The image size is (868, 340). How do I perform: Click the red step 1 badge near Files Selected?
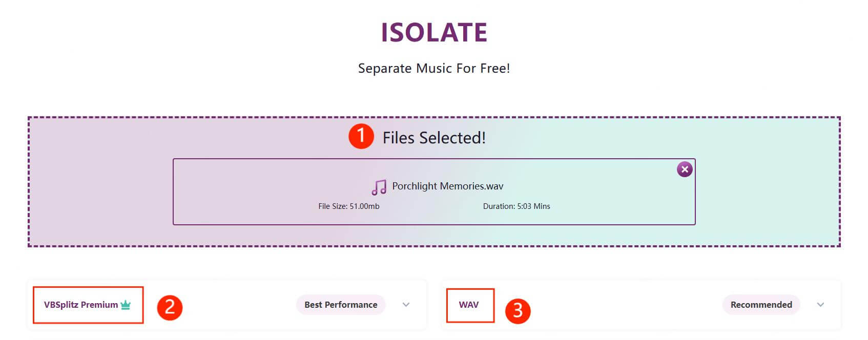coord(361,137)
